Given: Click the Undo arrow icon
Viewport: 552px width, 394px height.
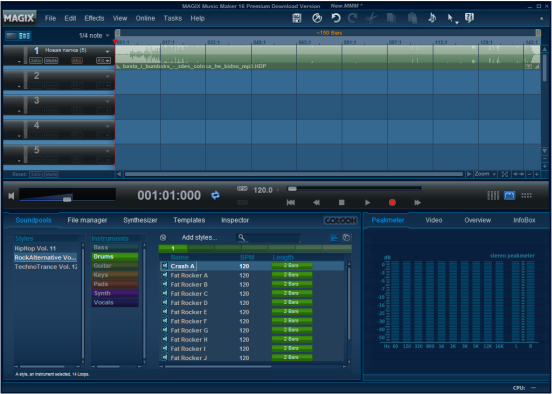Looking at the screenshot, I should (336, 18).
